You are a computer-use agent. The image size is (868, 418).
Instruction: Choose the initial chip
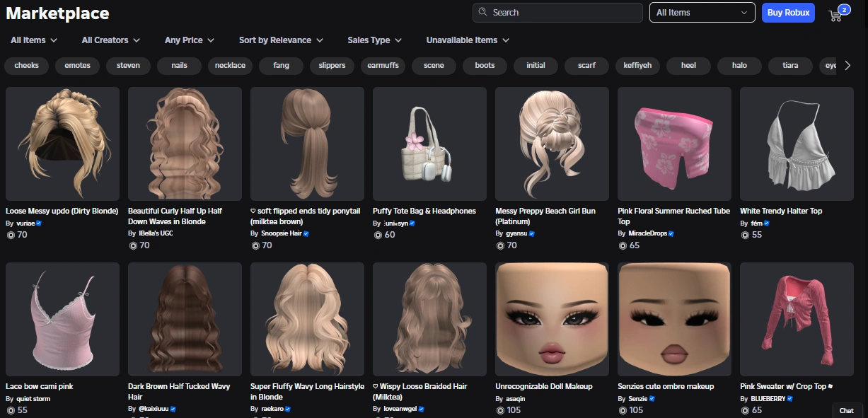pos(536,66)
